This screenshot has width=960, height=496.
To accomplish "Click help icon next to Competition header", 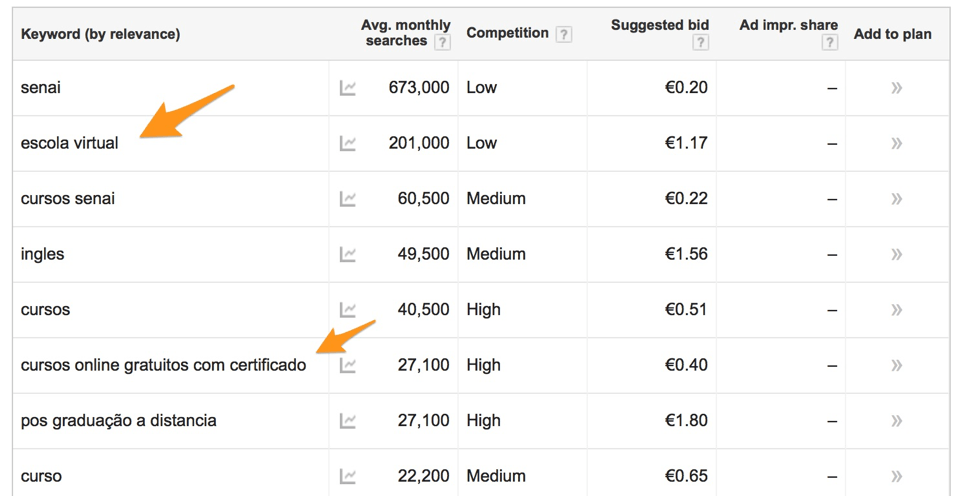I will (563, 34).
